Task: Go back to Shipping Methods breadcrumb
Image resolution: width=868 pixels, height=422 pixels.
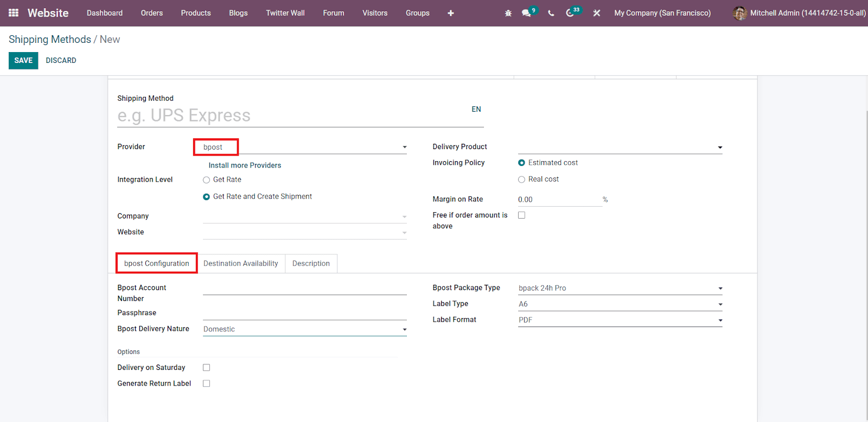Action: [50, 40]
